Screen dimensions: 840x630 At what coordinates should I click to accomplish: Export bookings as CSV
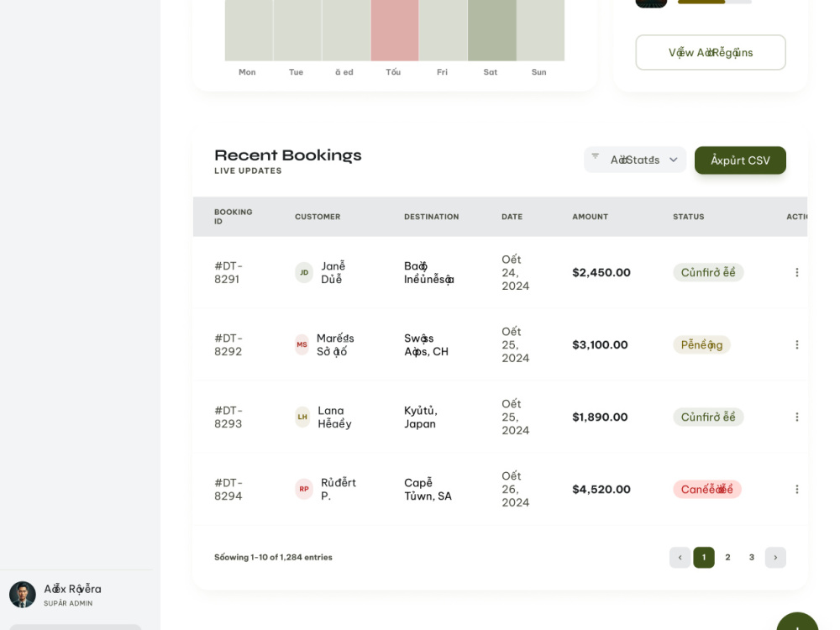tap(740, 160)
